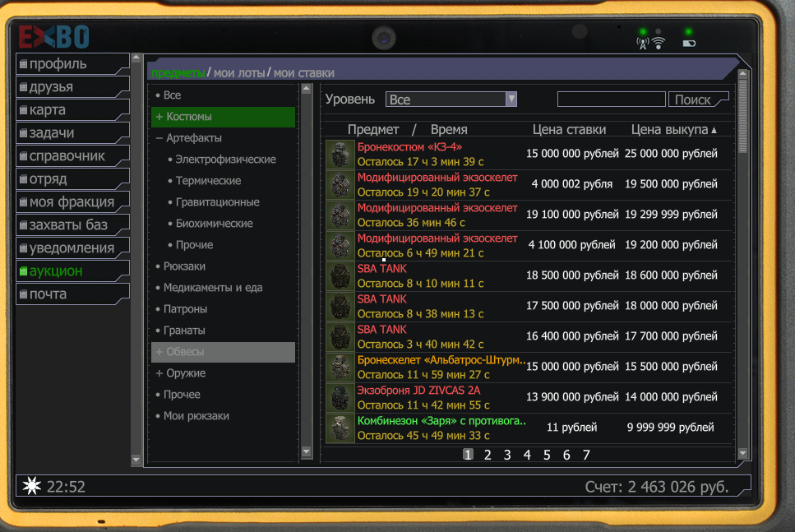The width and height of the screenshot is (795, 532).
Task: Switch to the предметы tab
Action: point(178,73)
